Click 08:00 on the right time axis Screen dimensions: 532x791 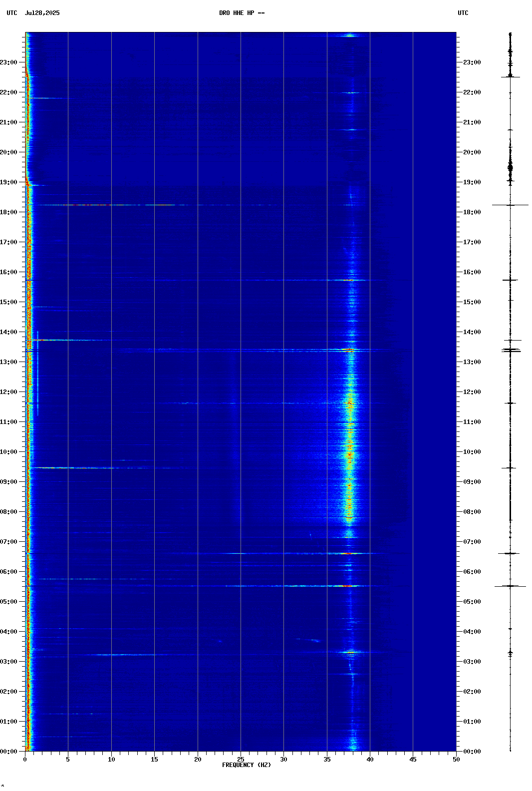pos(472,512)
